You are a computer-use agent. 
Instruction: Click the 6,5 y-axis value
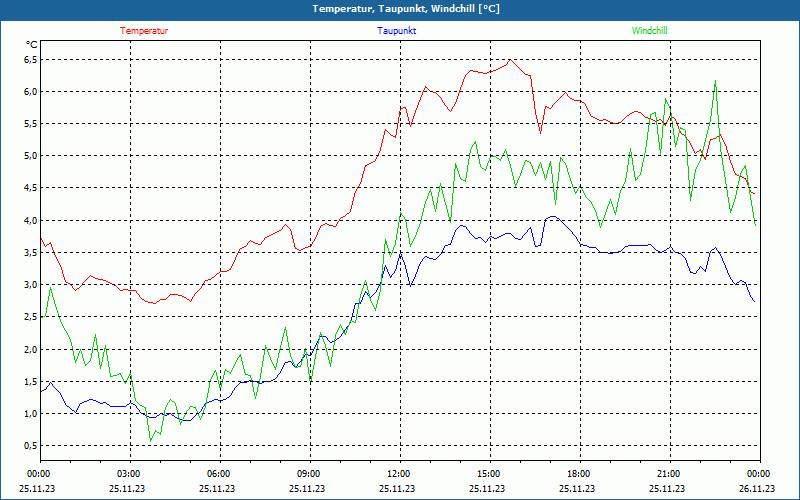31,60
